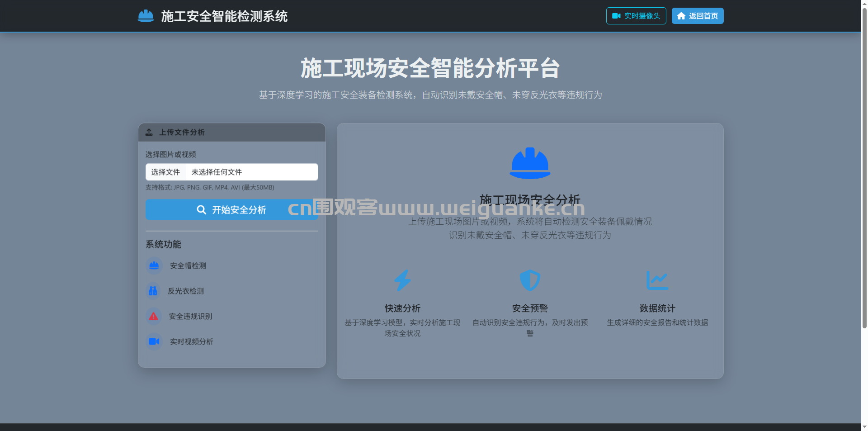
Task: Open the 实时摄像头 live camera page
Action: coord(636,16)
